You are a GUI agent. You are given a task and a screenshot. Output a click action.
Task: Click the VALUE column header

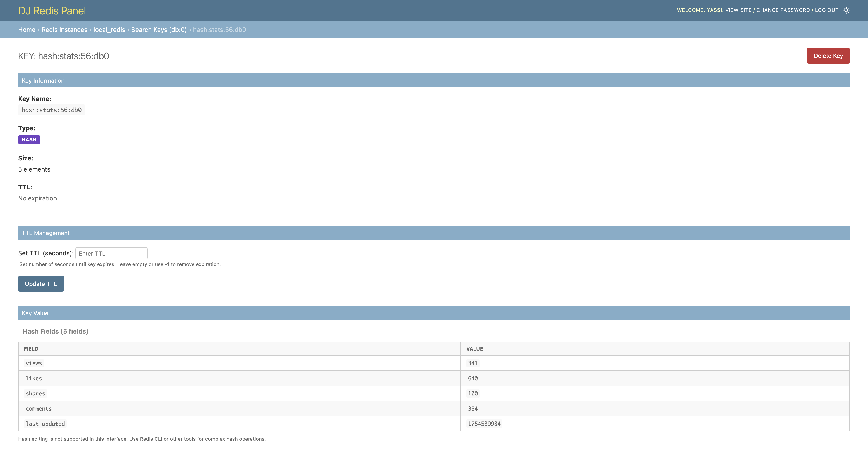[x=474, y=349]
